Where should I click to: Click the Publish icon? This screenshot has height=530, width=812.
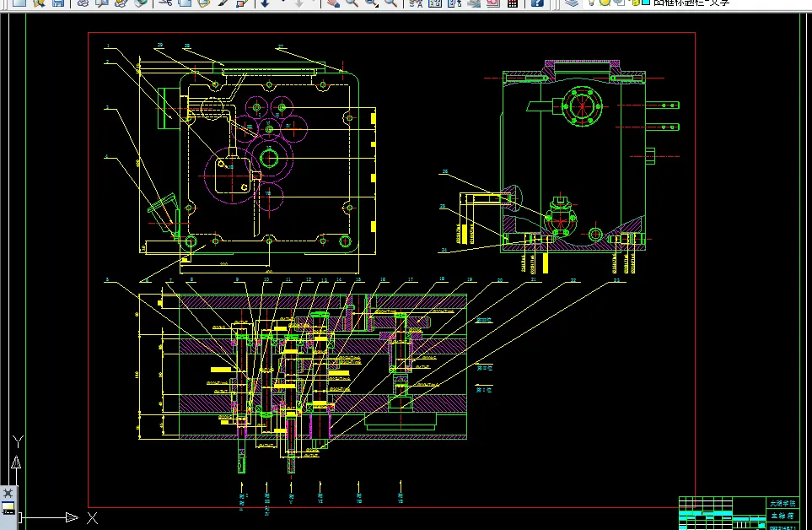click(x=121, y=3)
